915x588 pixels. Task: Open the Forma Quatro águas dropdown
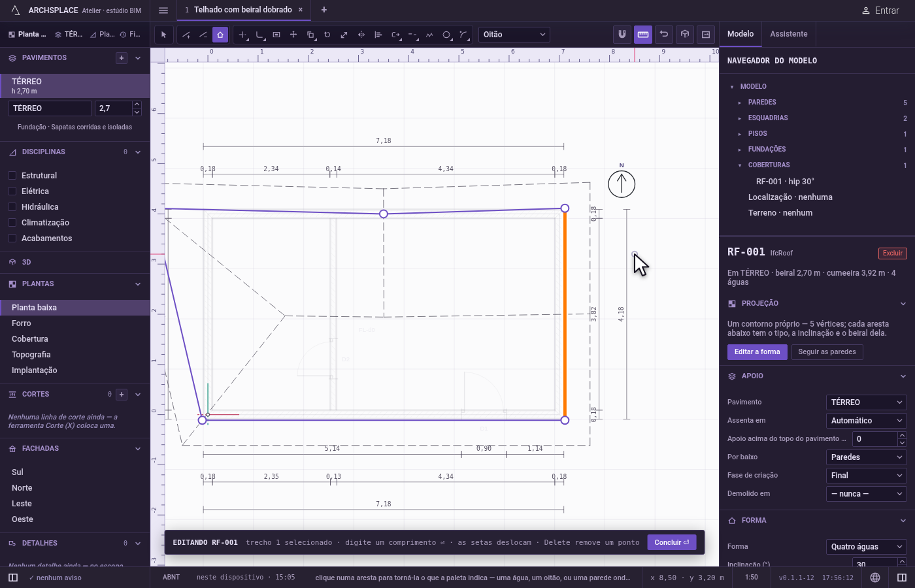coord(867,547)
